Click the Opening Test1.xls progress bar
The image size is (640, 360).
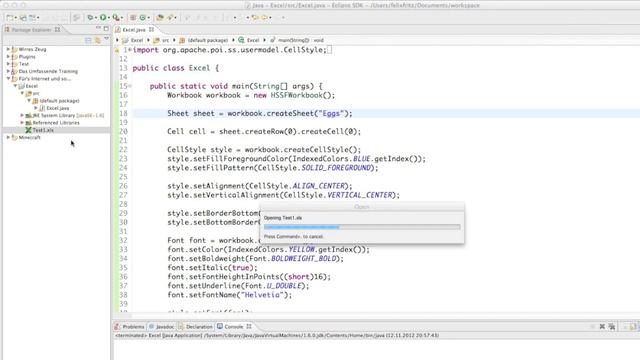point(362,227)
